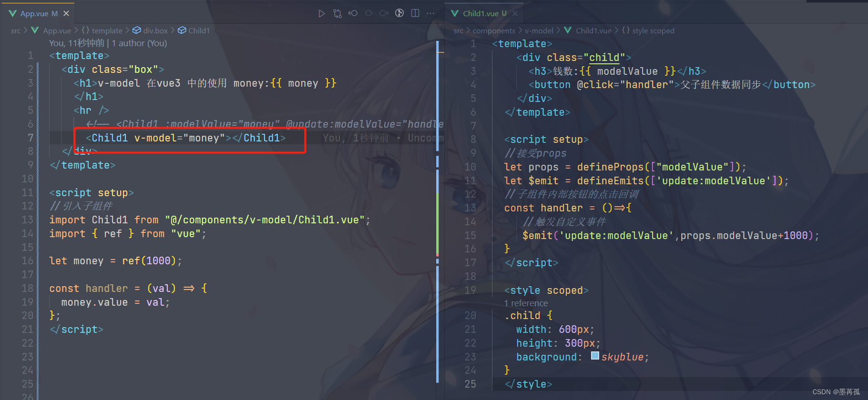Image resolution: width=868 pixels, height=400 pixels.
Task: Click the Vue logo on the Child1.vue tab
Action: pos(455,13)
